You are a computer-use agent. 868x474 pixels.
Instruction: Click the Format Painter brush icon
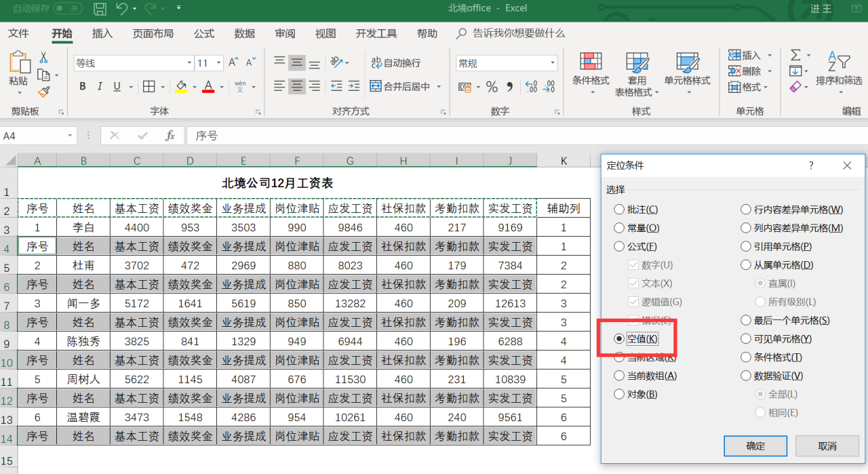click(44, 91)
